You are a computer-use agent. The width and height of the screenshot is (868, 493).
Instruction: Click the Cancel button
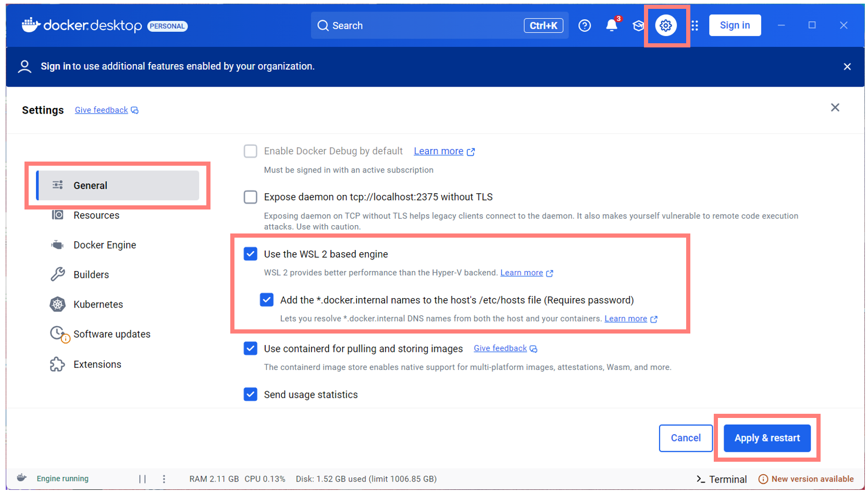686,438
